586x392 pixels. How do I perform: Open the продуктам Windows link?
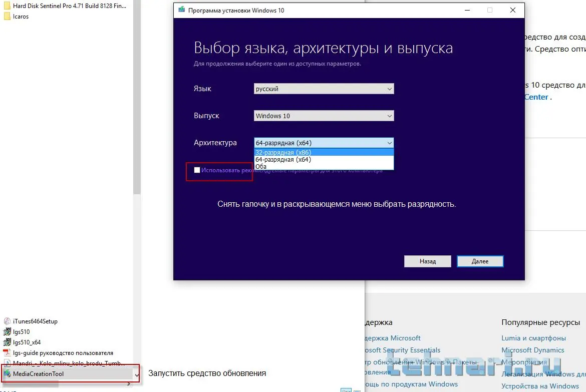(411, 384)
